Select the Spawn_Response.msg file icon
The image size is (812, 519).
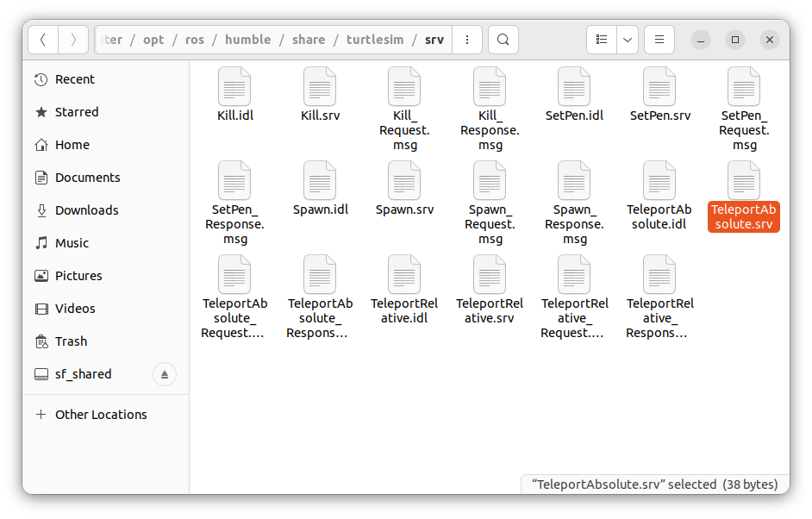(574, 180)
